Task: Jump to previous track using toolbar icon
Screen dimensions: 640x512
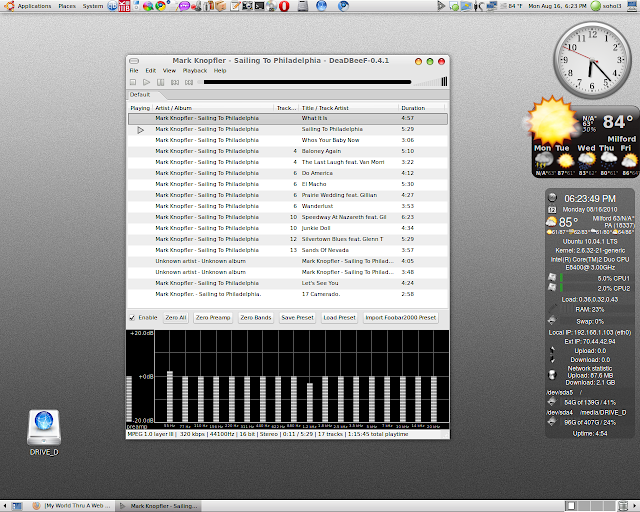Action: point(175,82)
